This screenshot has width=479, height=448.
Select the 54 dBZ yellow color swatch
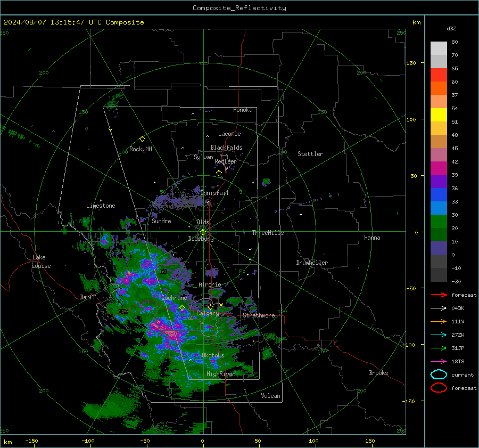(x=439, y=115)
